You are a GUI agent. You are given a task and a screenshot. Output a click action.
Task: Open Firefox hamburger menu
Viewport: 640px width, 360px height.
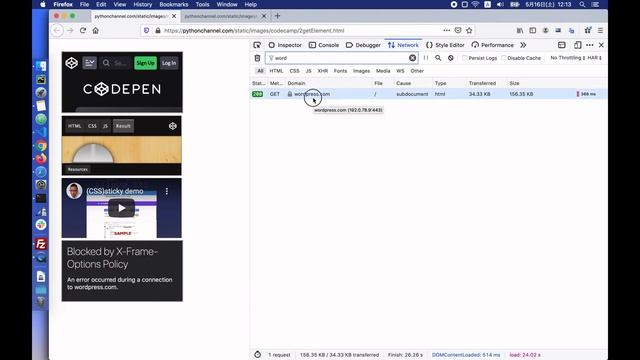(600, 30)
